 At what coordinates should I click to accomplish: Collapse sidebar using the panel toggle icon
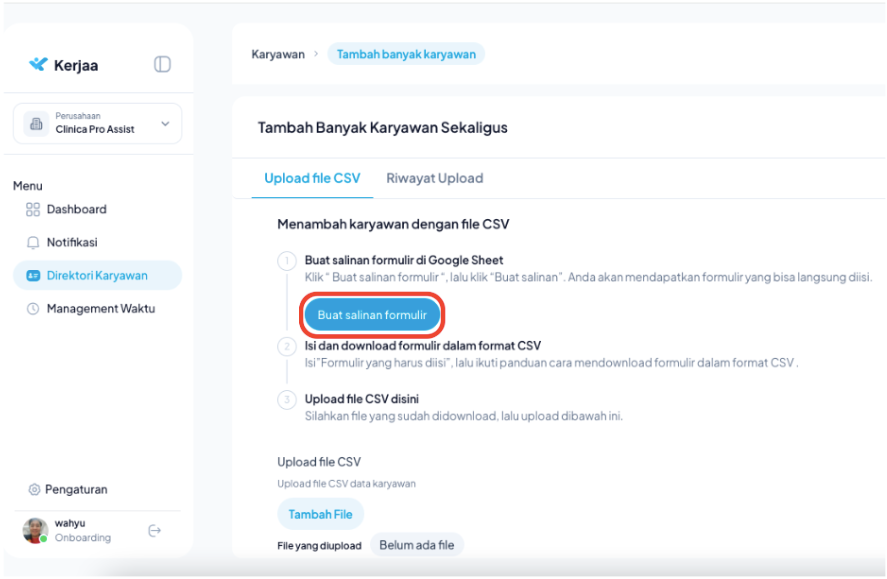162,65
